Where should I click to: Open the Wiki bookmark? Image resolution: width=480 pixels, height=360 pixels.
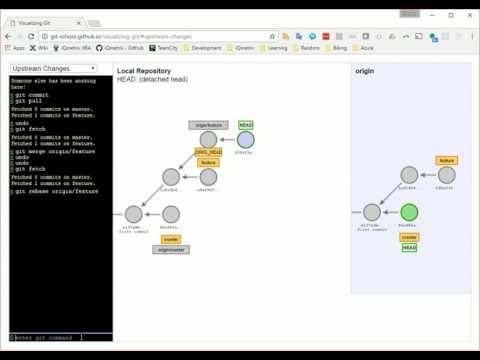[x=39, y=48]
